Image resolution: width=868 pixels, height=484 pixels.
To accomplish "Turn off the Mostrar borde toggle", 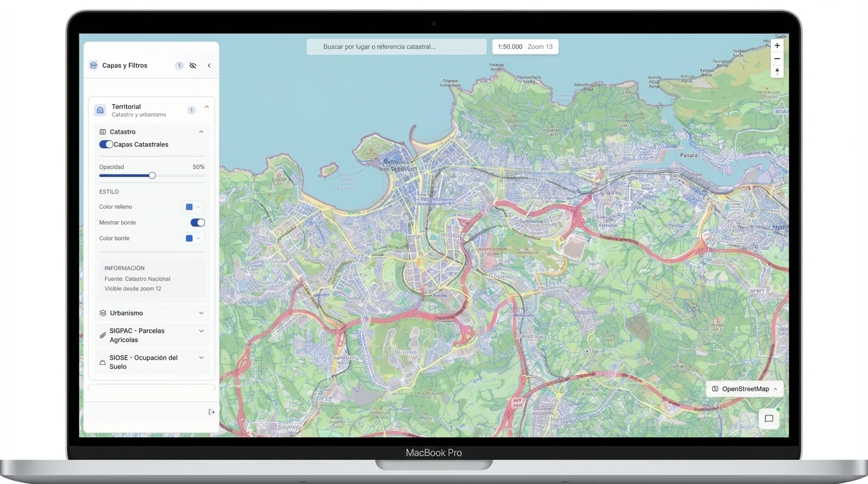I will pos(197,222).
